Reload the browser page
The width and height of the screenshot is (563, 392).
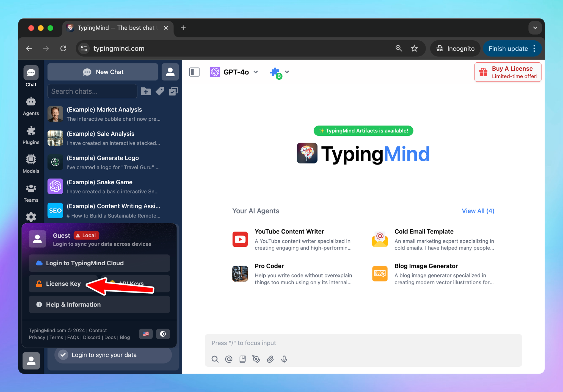(63, 49)
